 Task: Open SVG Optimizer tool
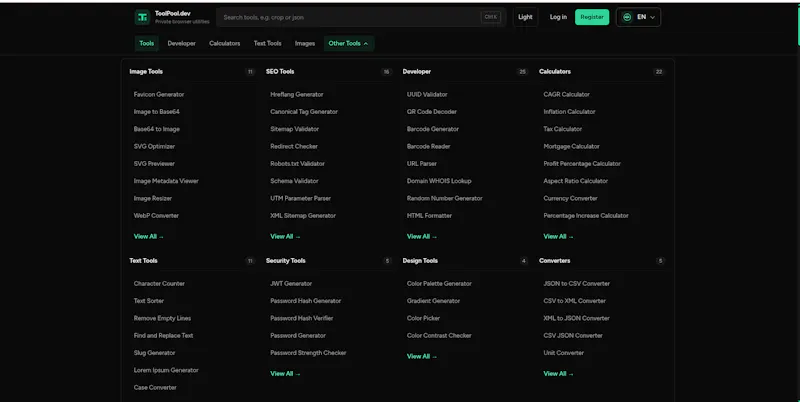click(x=154, y=146)
